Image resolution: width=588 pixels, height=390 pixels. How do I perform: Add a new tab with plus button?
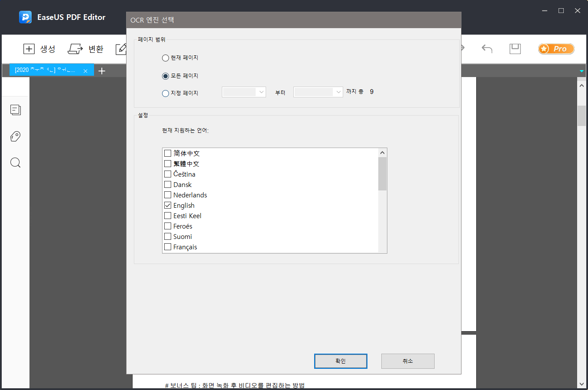tap(102, 71)
